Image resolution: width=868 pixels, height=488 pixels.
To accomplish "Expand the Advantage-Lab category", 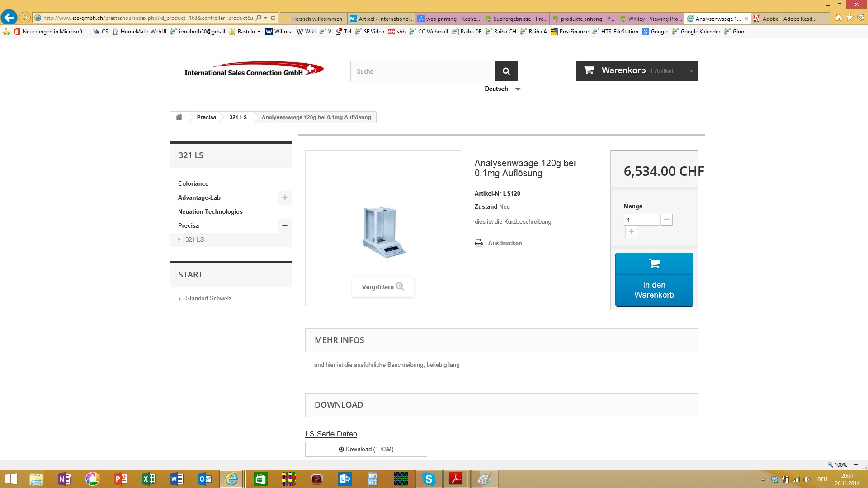I will pyautogui.click(x=284, y=197).
